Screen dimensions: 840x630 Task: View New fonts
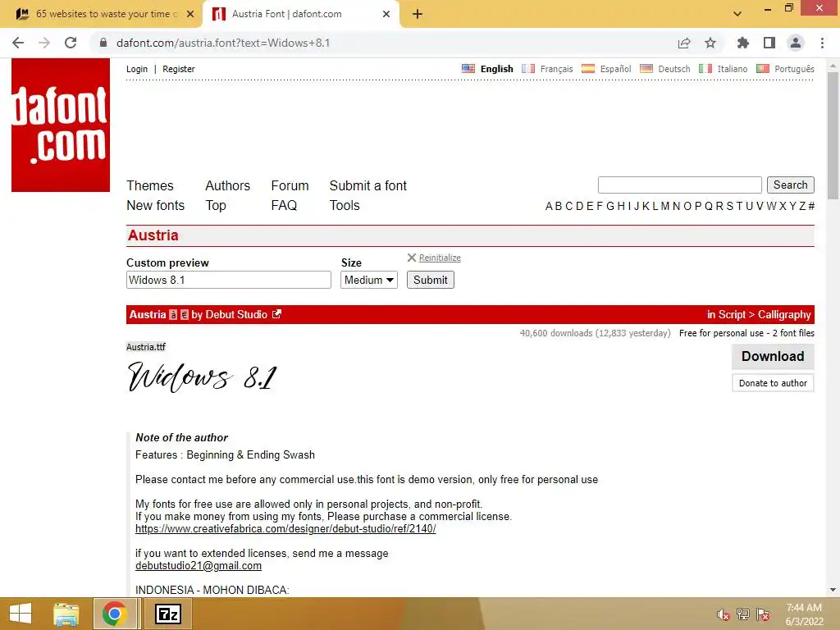(155, 205)
